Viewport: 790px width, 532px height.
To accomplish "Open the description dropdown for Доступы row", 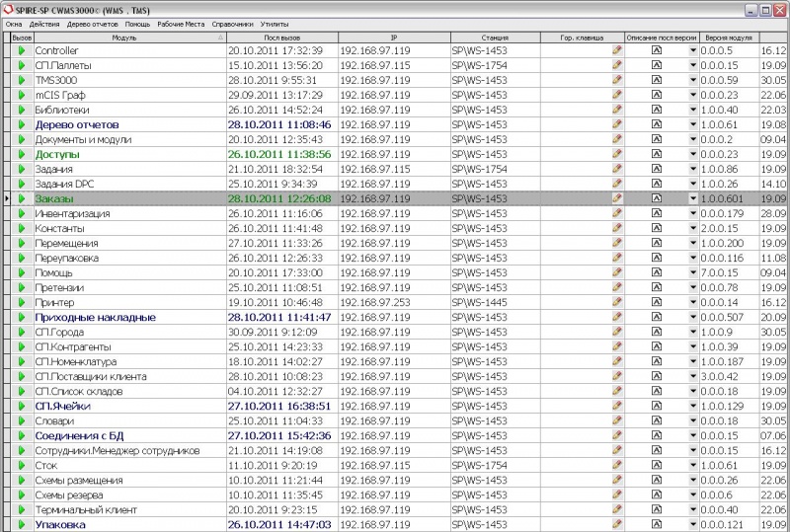I will pyautogui.click(x=692, y=154).
